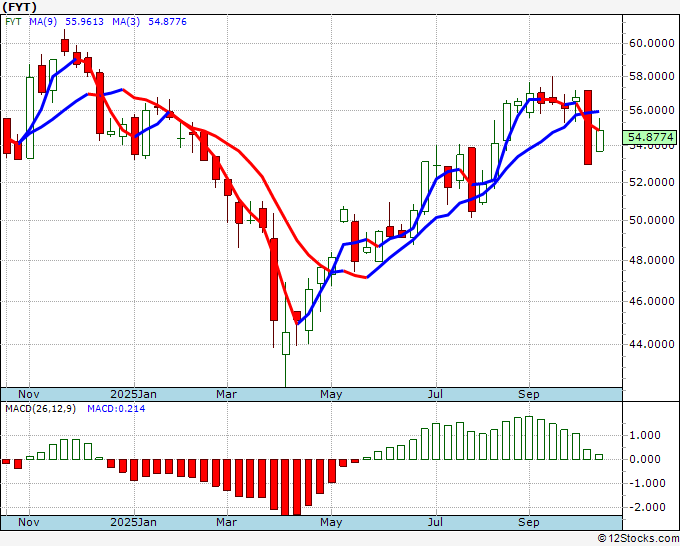
Task: Click the current price tag 54.8774
Action: coord(651,137)
